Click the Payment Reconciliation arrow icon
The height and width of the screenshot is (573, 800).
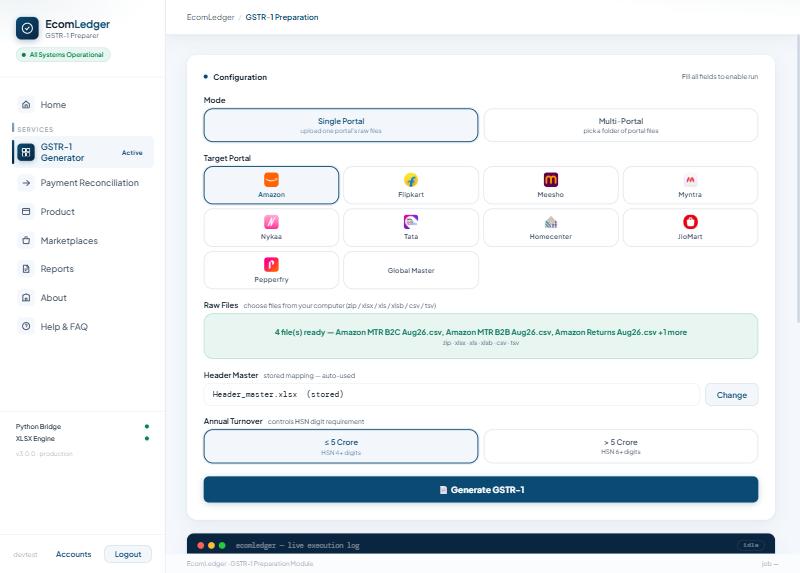tap(26, 183)
